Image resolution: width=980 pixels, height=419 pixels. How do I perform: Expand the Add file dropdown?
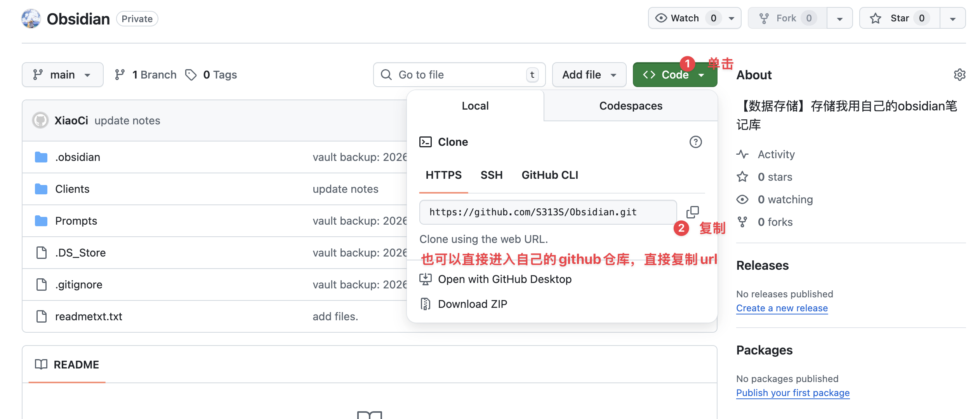(x=589, y=75)
